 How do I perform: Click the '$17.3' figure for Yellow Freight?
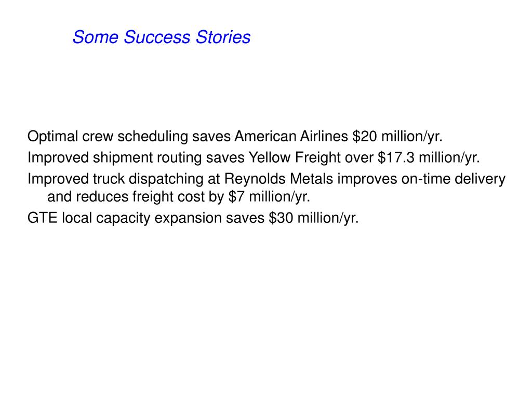[396, 158]
